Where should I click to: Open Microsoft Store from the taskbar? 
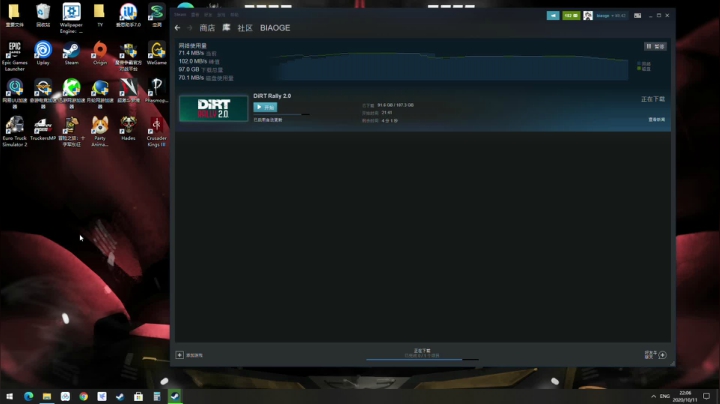coord(138,396)
